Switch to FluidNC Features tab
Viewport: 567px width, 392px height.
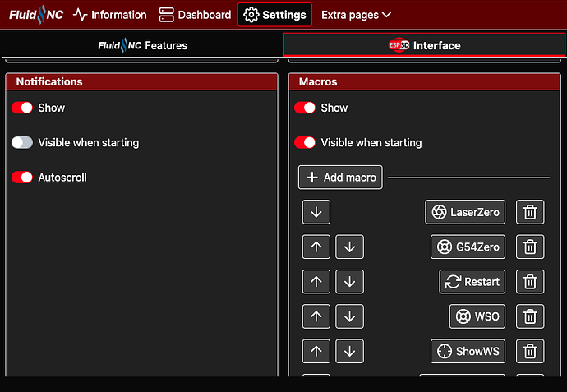point(142,45)
